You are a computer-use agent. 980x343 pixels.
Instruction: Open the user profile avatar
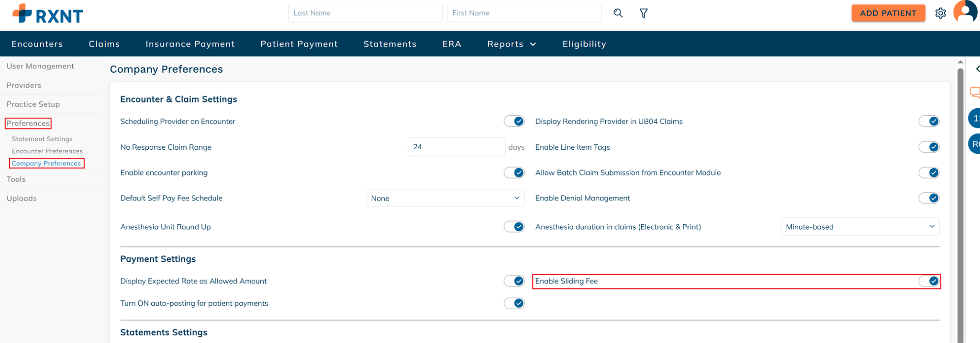coord(965,12)
